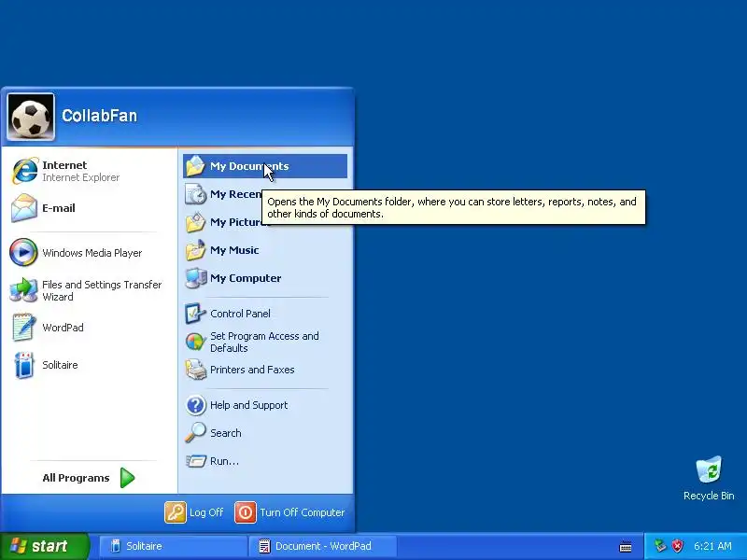This screenshot has height=560, width=747.
Task: Click the Run icon
Action: coord(195,461)
